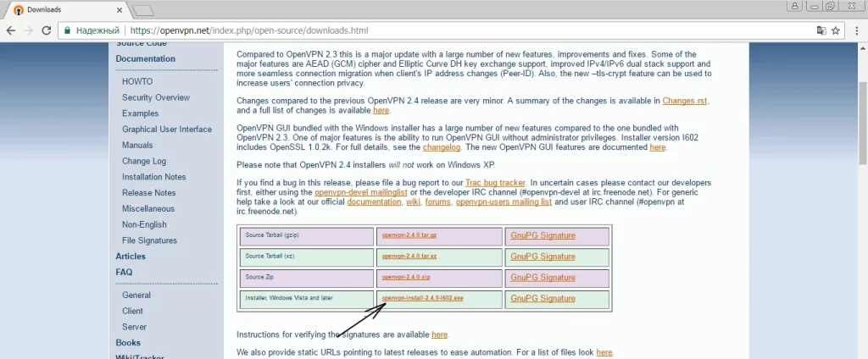Image resolution: width=868 pixels, height=359 pixels.
Task: Open Graphical User Interface in the sidebar
Action: (x=166, y=130)
